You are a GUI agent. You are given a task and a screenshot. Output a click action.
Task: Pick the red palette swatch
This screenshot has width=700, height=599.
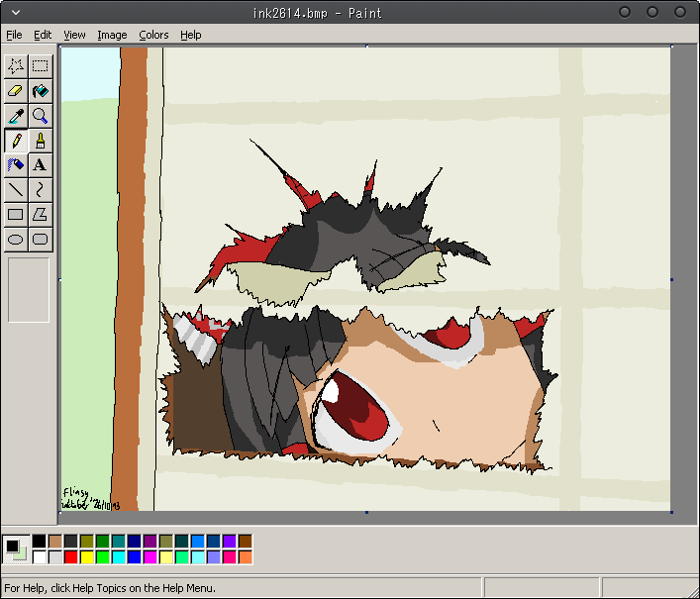[71, 557]
